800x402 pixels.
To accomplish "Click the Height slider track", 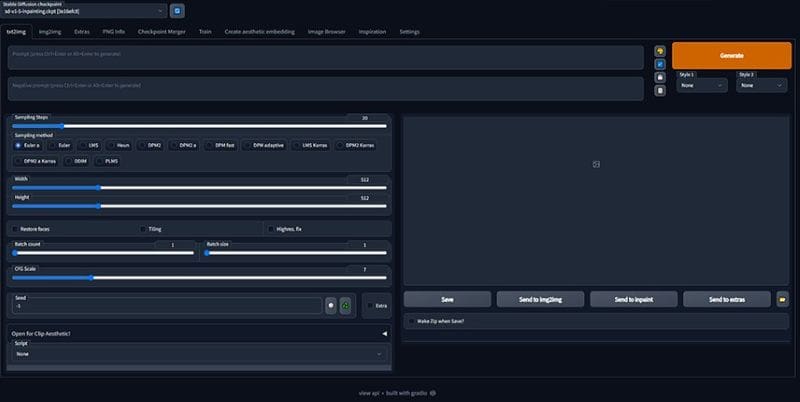I will [x=199, y=206].
